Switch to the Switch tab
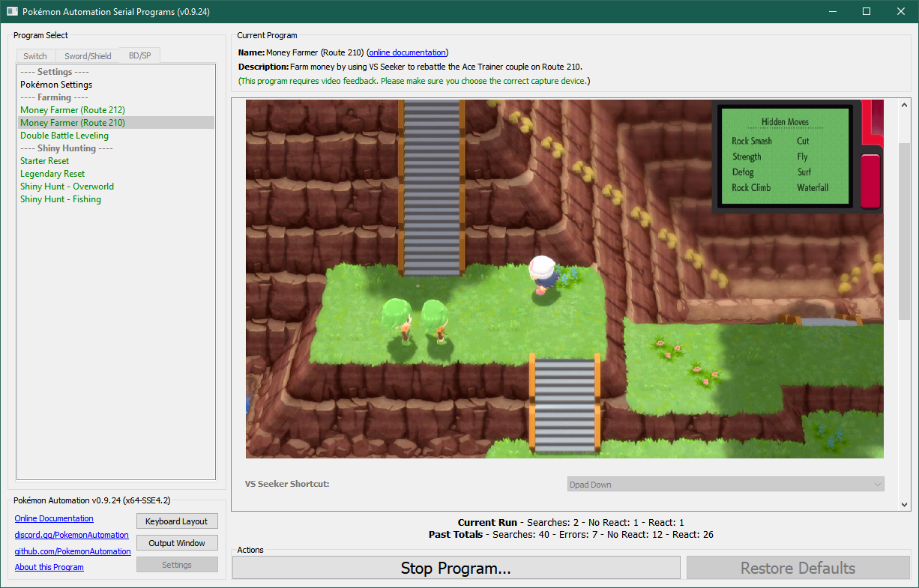 coord(35,56)
